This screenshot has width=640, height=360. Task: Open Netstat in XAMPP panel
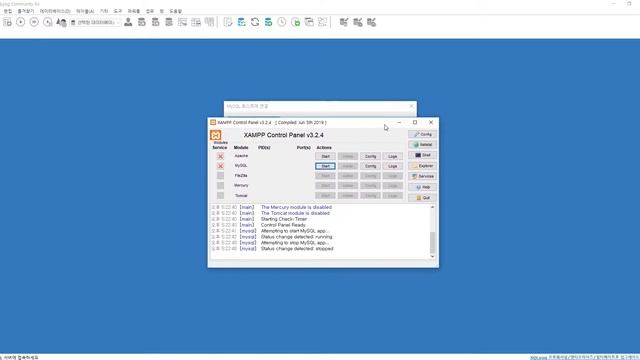422,144
